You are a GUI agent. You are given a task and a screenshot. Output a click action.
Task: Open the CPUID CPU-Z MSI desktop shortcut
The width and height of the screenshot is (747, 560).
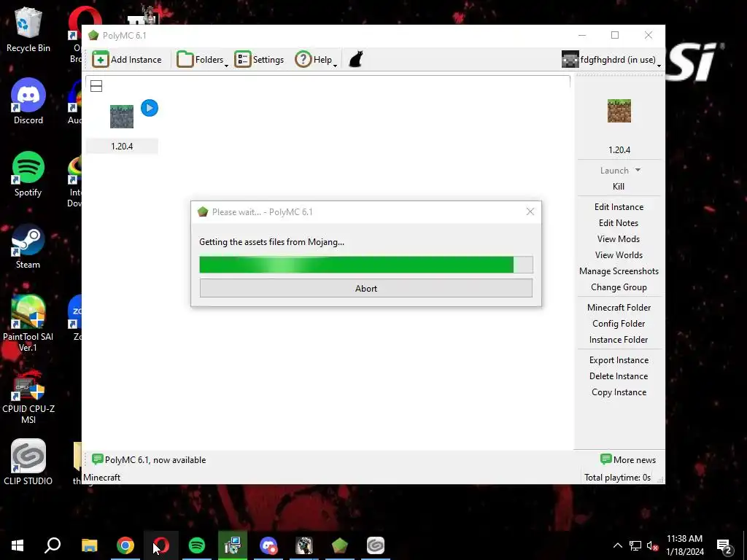pos(28,397)
